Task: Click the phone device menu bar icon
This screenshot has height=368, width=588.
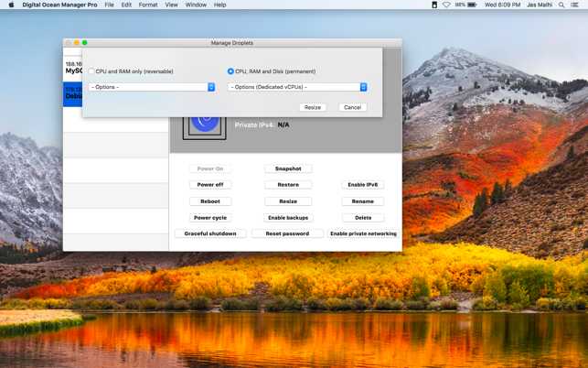Action: tap(434, 5)
